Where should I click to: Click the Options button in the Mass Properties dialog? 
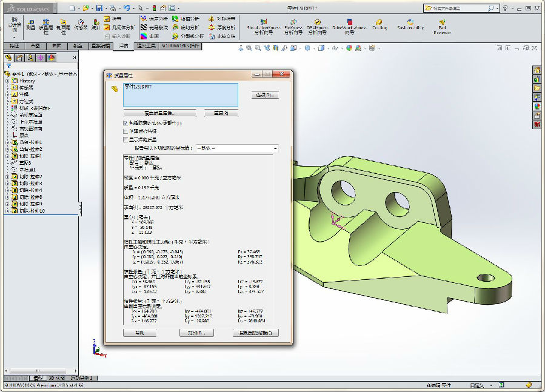point(264,95)
